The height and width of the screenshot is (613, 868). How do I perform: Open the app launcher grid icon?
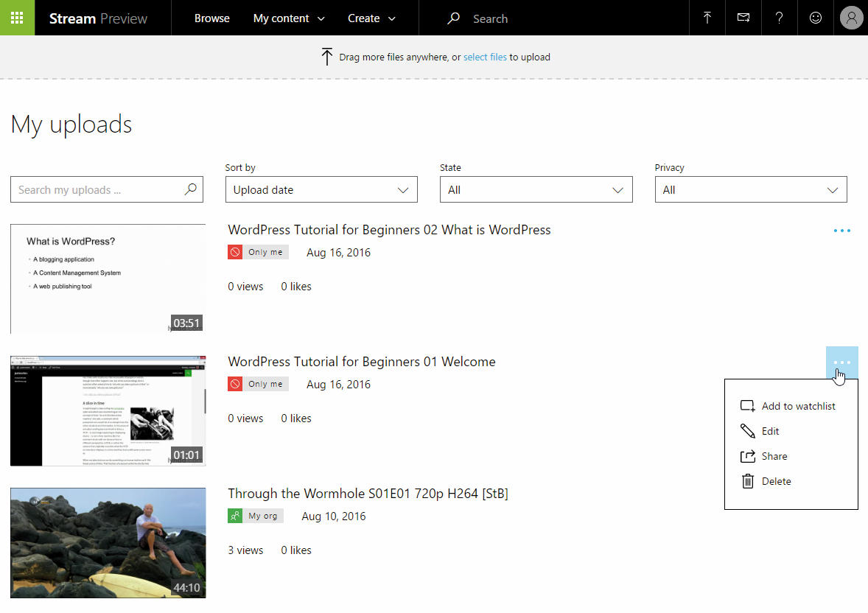[17, 18]
